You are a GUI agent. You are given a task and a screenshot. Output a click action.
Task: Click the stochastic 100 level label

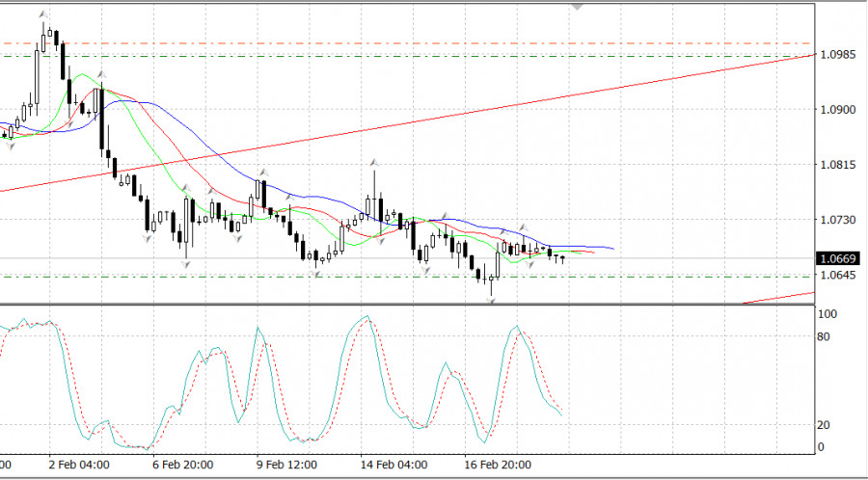(x=827, y=314)
